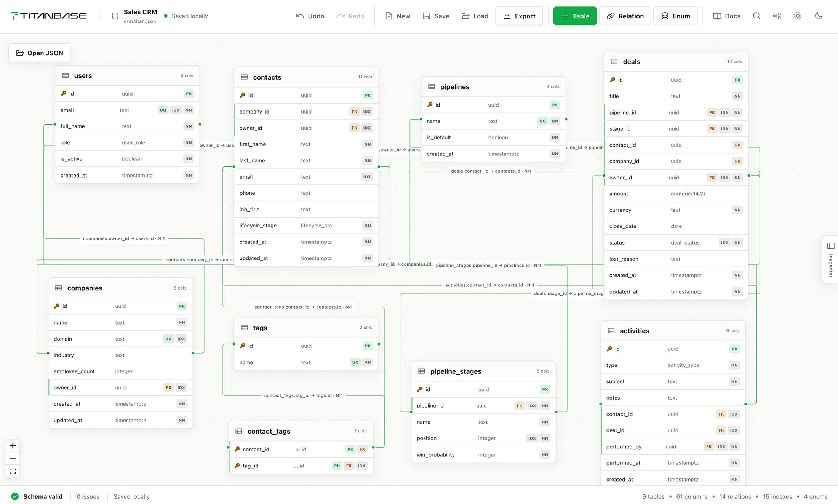Click the IDX badge on deals status
Viewport: 838px width, 504px height.
724,243
